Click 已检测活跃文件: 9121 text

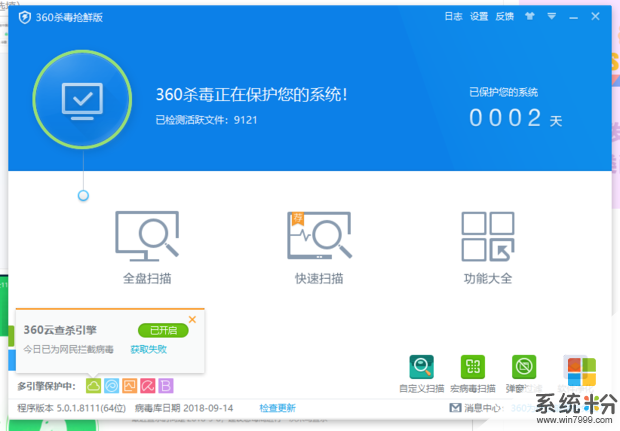[x=206, y=120]
